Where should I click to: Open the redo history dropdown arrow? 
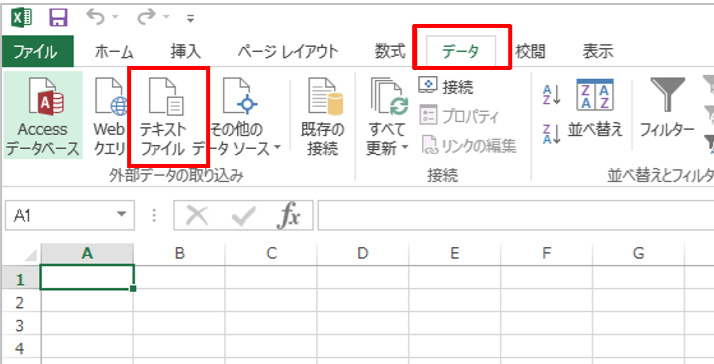[166, 18]
